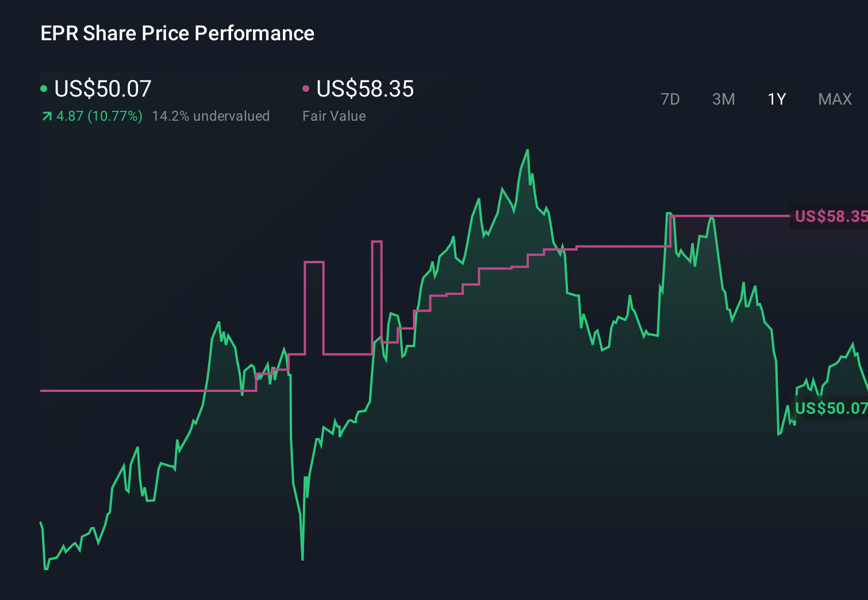
Task: Click the US$58.35 label on the chart edge
Action: (x=830, y=217)
